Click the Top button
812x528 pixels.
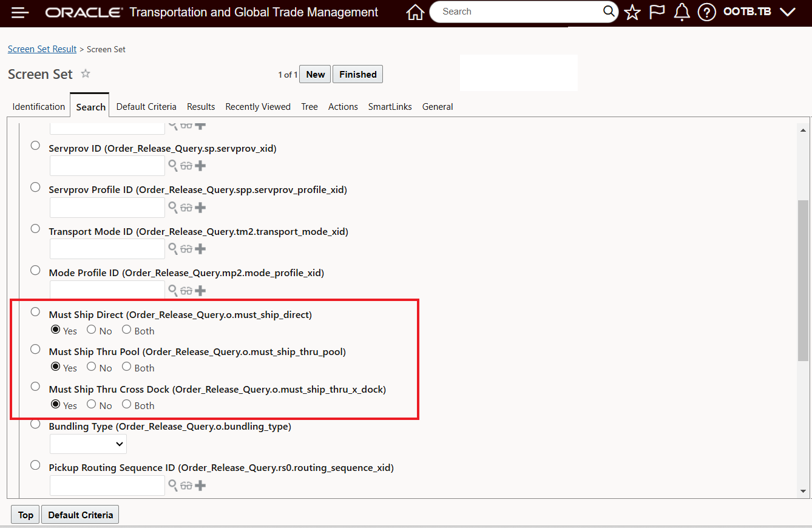click(25, 515)
